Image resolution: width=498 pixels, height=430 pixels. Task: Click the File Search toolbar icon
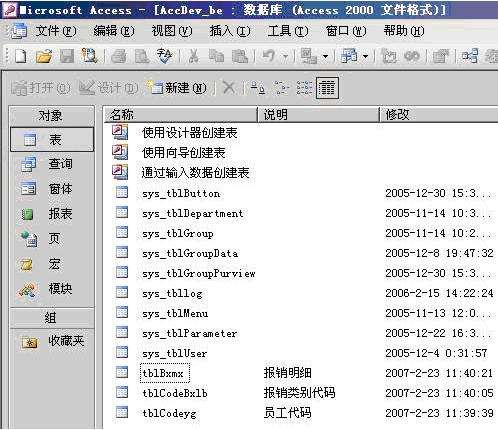(89, 56)
